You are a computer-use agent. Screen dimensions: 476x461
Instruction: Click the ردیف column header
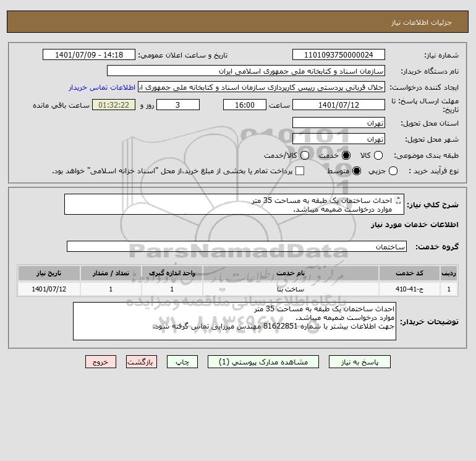[449, 273]
